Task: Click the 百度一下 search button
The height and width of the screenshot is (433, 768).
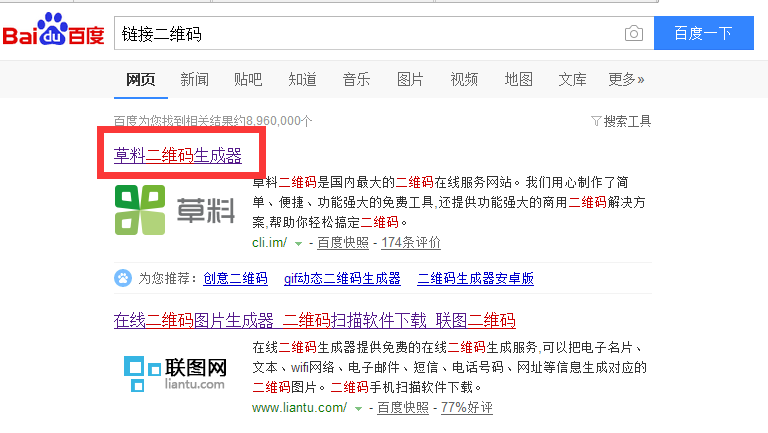Action: [x=704, y=33]
